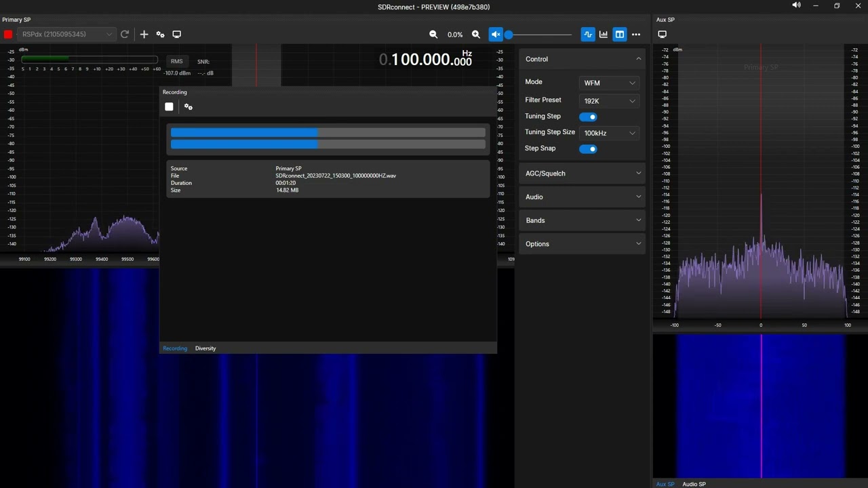Click the upper recording progress bar
This screenshot has height=488, width=868.
coord(328,133)
